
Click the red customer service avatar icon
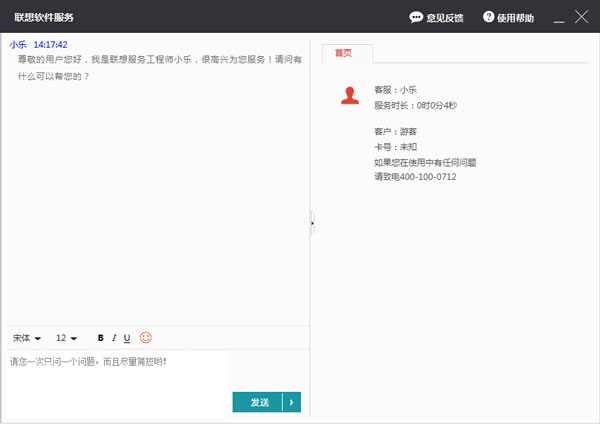[350, 96]
